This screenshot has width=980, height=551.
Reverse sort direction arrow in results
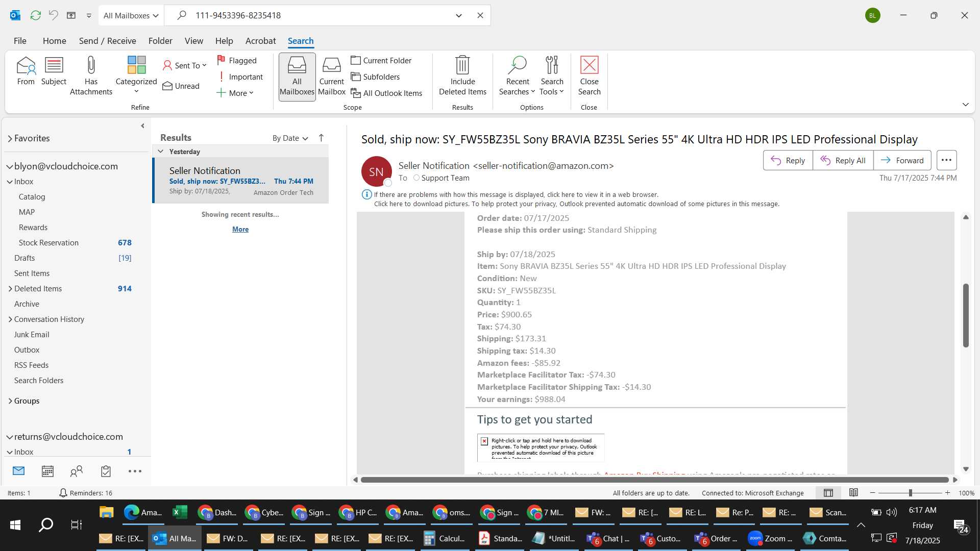click(x=321, y=138)
